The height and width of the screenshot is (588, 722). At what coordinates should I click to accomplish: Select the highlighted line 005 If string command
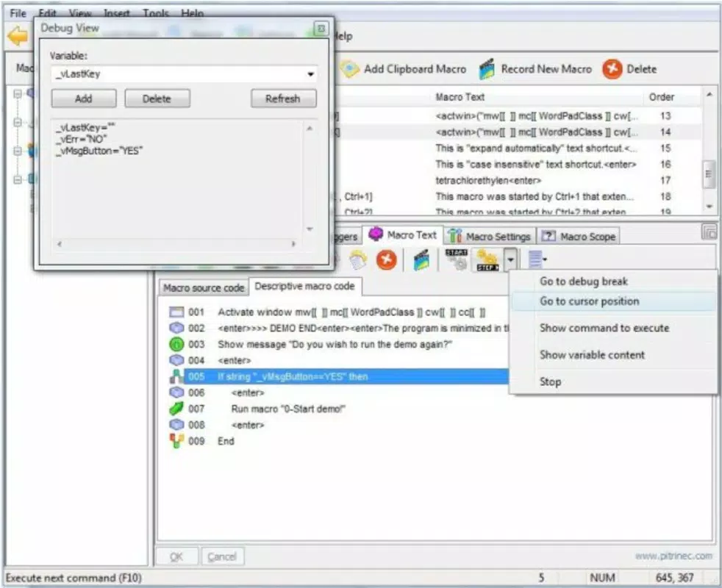pyautogui.click(x=346, y=376)
